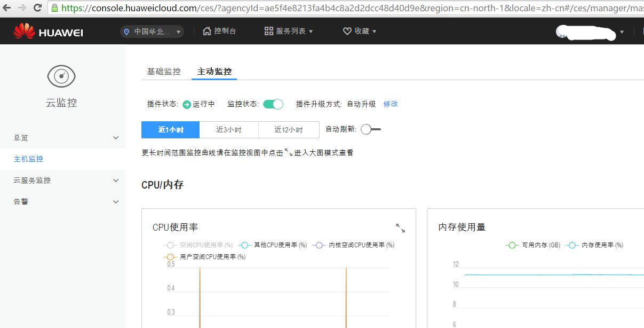Click the home icon beside 控制台
Viewport: 644px width, 328px height.
coord(207,31)
